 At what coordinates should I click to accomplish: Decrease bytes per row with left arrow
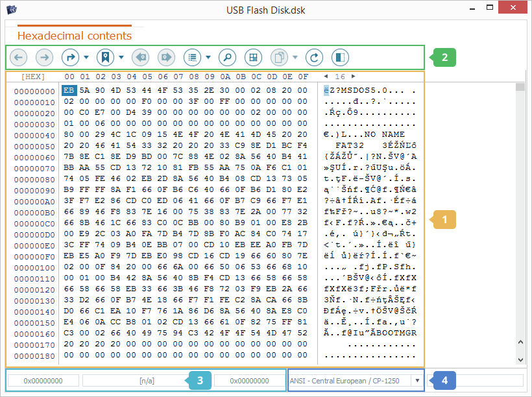point(326,77)
